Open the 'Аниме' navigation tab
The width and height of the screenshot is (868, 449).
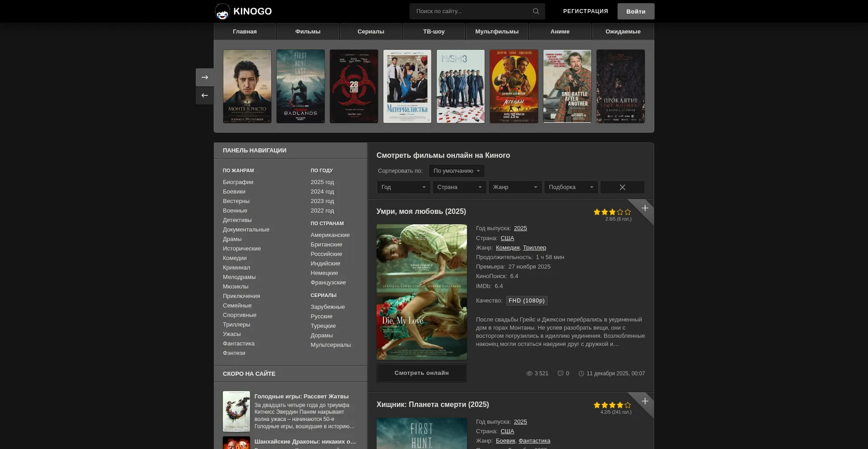pos(560,32)
